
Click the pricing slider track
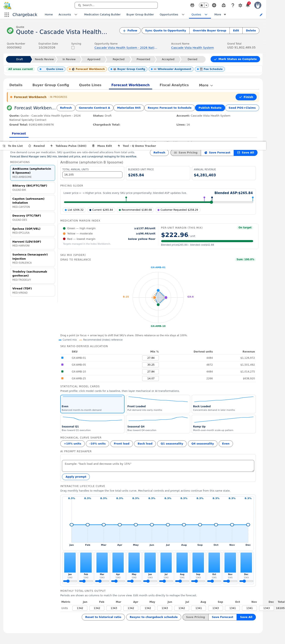pyautogui.click(x=158, y=202)
